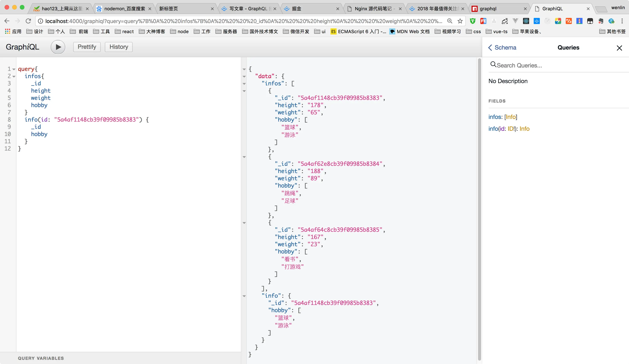Fold the "data" object in results

(x=244, y=77)
